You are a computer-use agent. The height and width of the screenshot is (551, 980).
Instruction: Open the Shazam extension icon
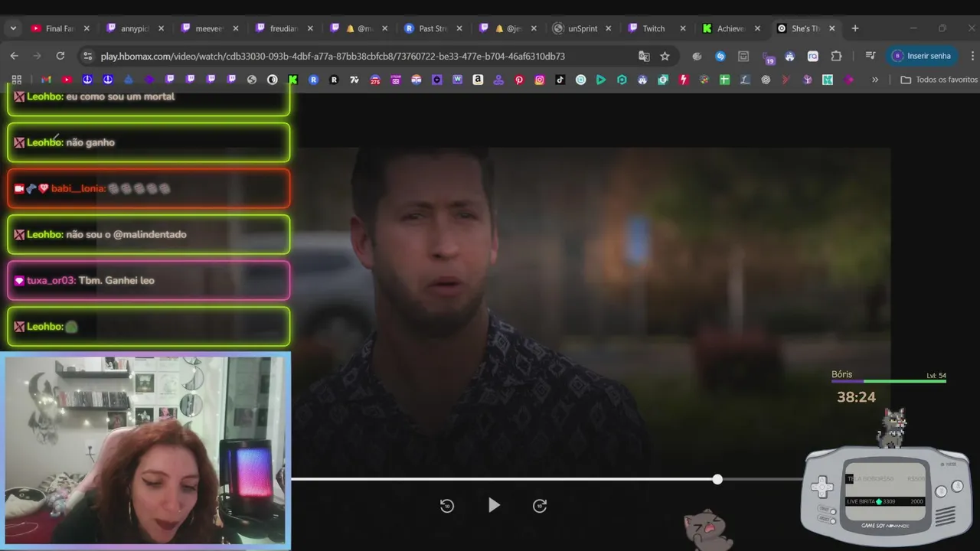720,56
